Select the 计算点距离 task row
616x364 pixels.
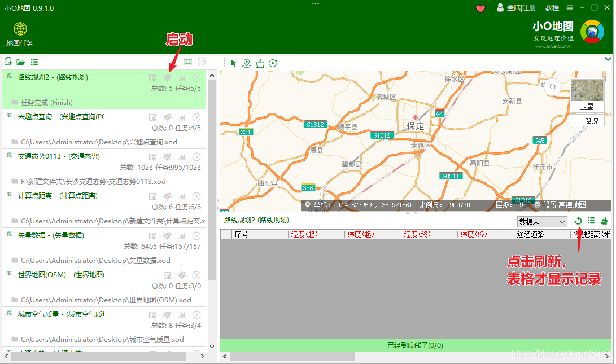(104, 208)
